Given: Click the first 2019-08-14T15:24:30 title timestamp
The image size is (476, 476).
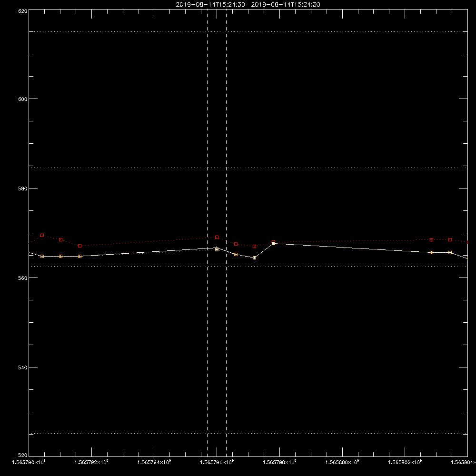Looking at the screenshot, I should point(210,5).
